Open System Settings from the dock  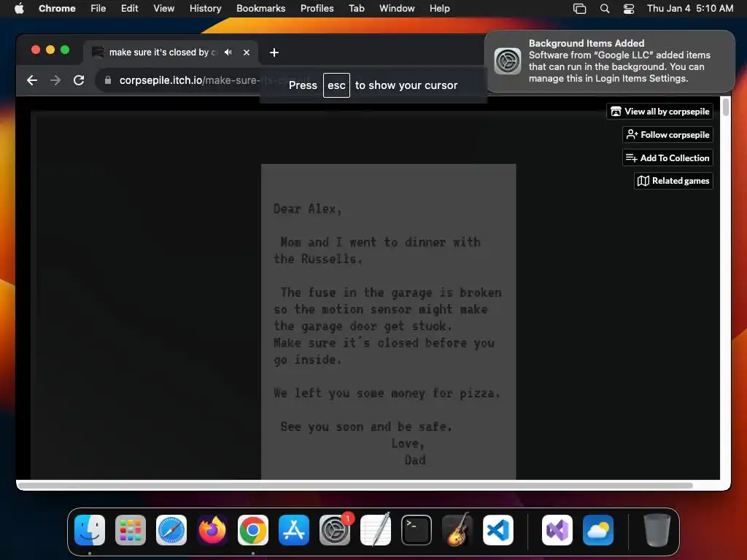(x=334, y=530)
